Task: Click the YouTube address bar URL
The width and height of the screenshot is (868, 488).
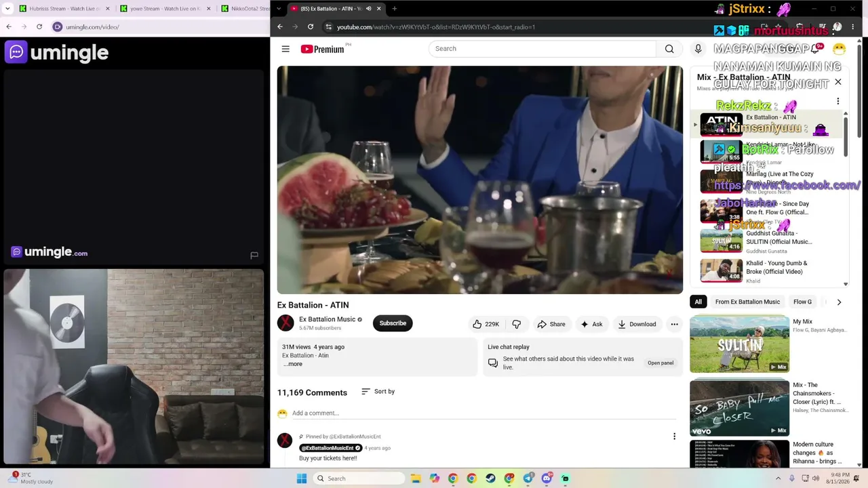Action: (436, 27)
